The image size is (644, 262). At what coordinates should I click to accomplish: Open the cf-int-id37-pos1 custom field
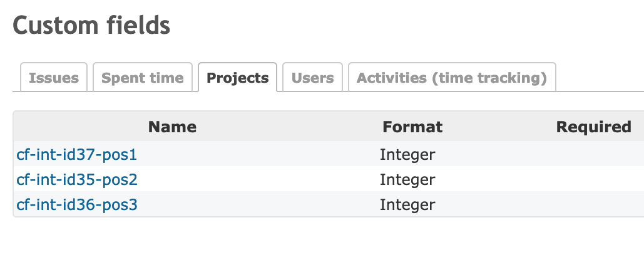(76, 154)
